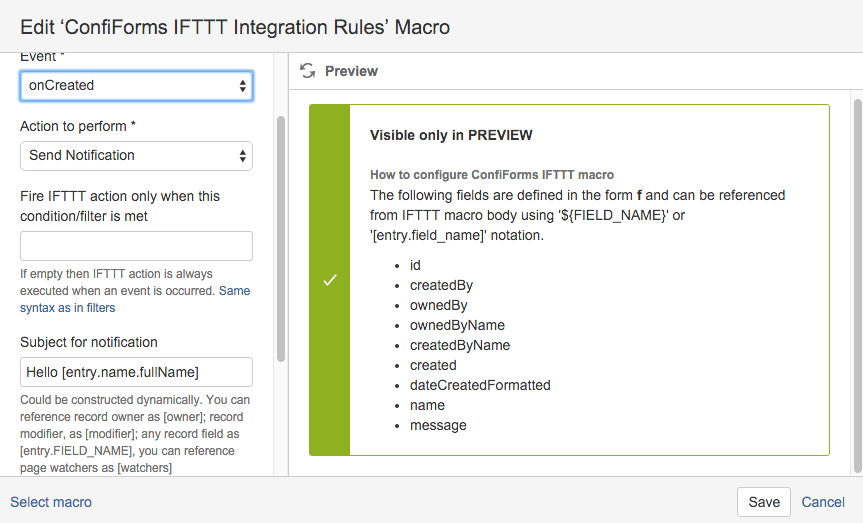Screen dimensions: 863x523
Task: Open the Event dropdown showing onCreated
Action: pos(136,85)
